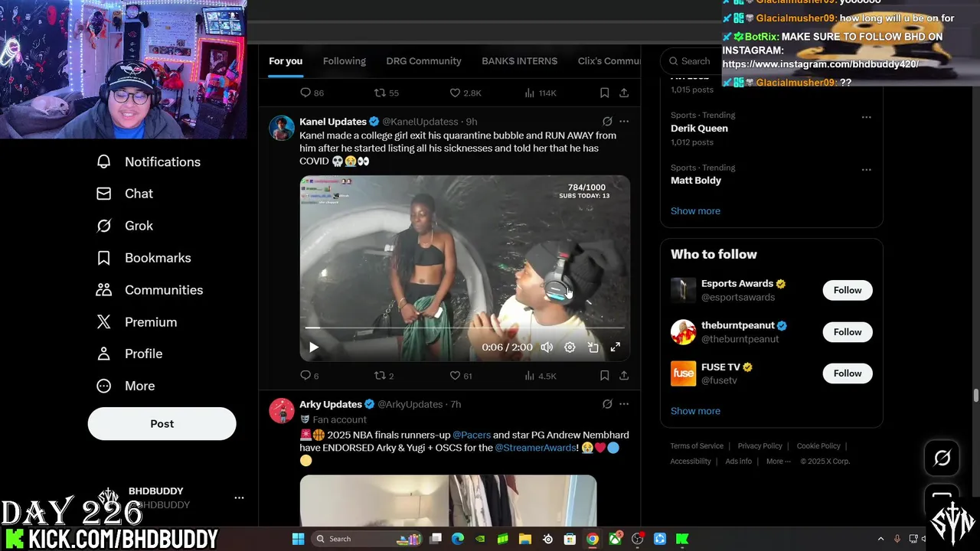Open Windows Start menu
Screen dimensions: 980x551
pos(298,539)
